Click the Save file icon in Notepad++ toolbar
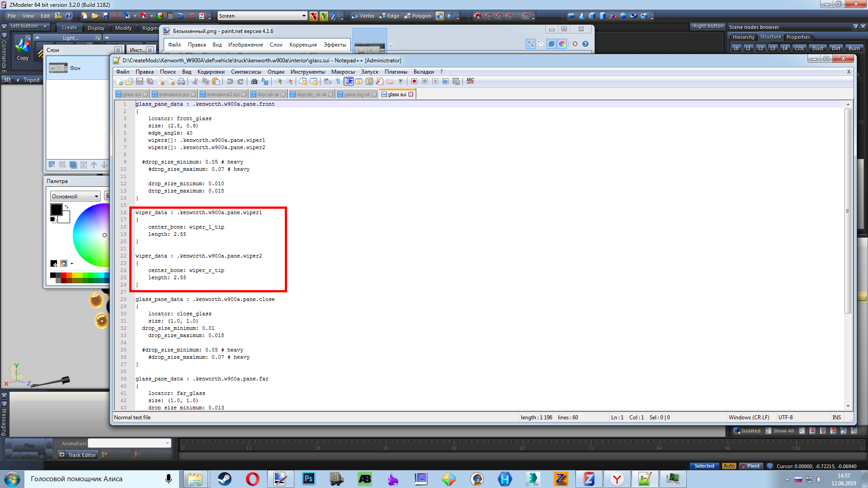This screenshot has height=488, width=868. [140, 81]
